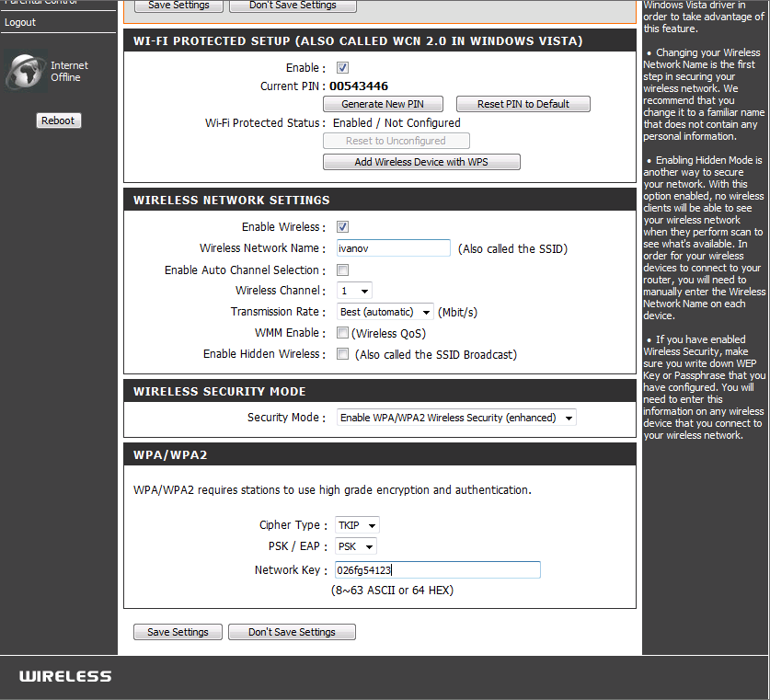Open the PSK / EAP dropdown
770x700 pixels.
(355, 546)
